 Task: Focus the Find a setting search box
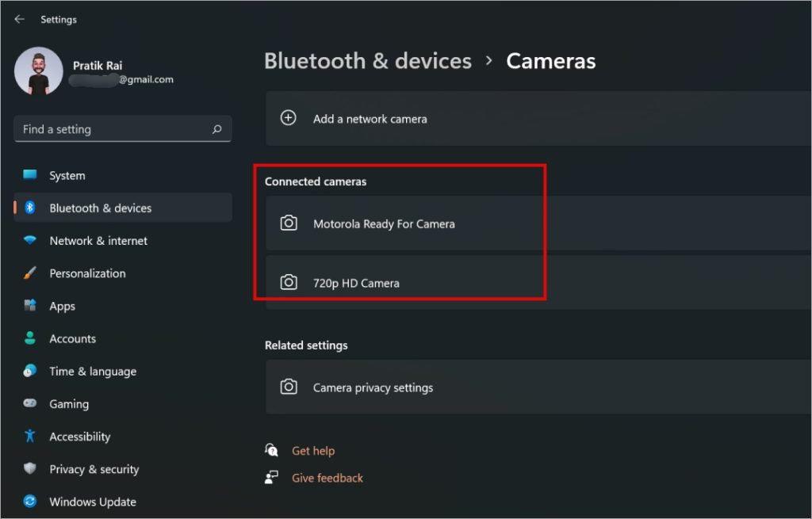coord(111,129)
